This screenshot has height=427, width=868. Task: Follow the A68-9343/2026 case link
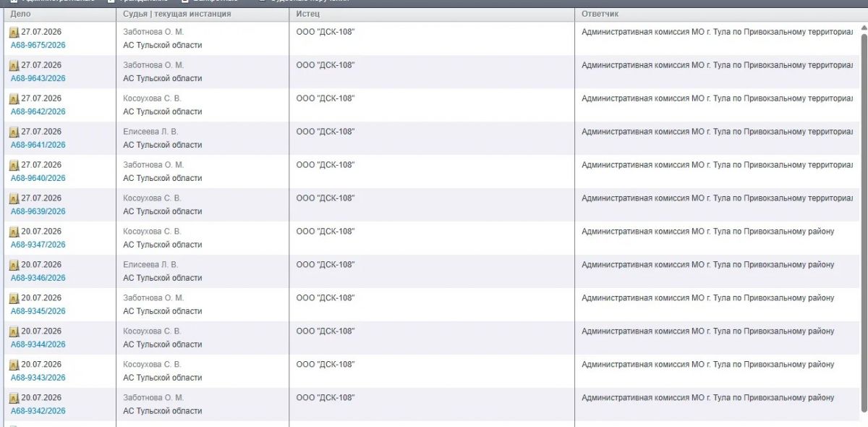pos(38,378)
